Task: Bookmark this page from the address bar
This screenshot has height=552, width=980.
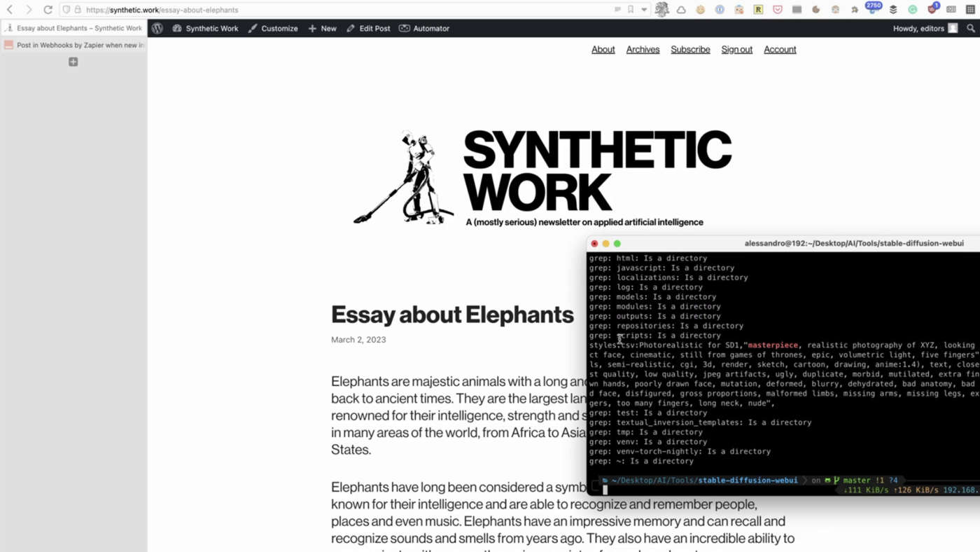Action: (631, 10)
